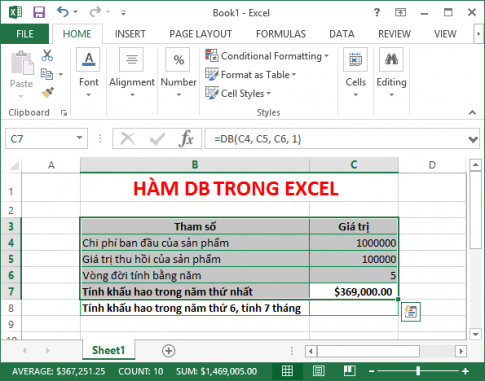Select column C header

click(x=354, y=165)
